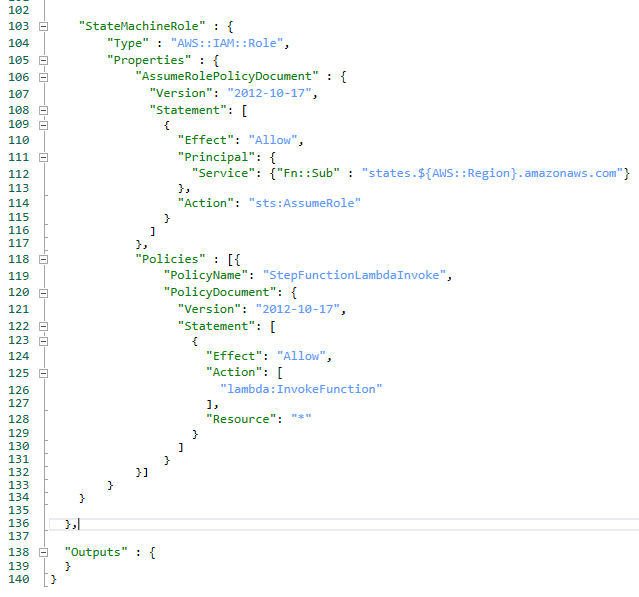
Task: Click the "Statement" key on line 122
Action: click(x=216, y=326)
